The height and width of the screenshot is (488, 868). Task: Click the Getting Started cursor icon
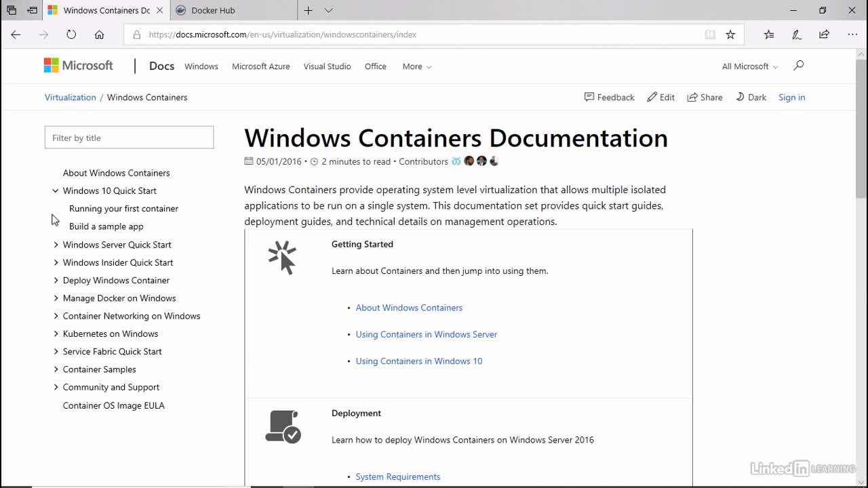282,258
